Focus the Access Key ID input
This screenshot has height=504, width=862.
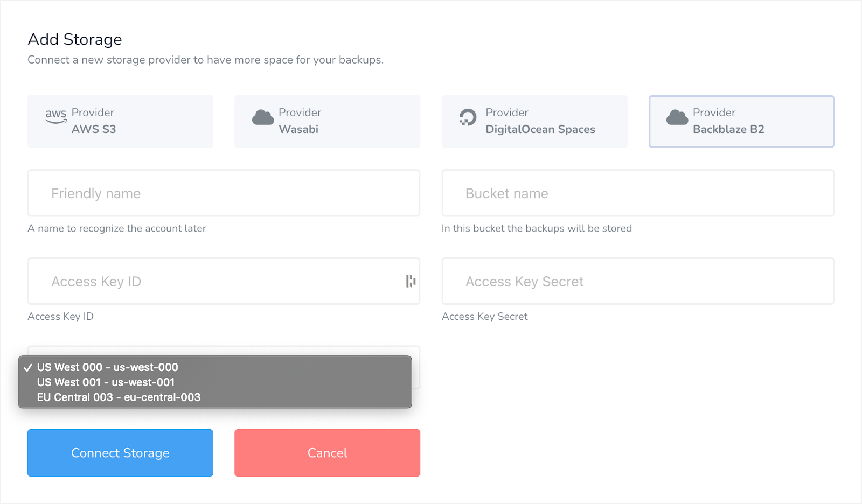[224, 281]
